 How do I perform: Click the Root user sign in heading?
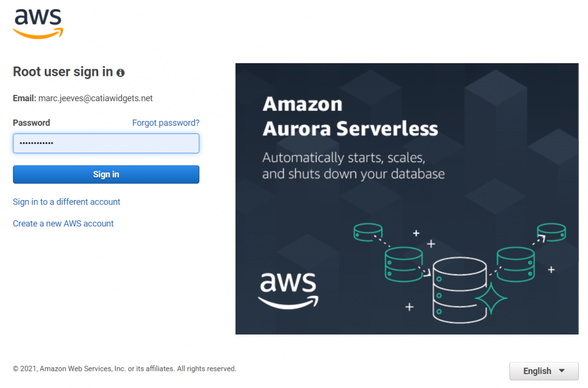coord(63,72)
